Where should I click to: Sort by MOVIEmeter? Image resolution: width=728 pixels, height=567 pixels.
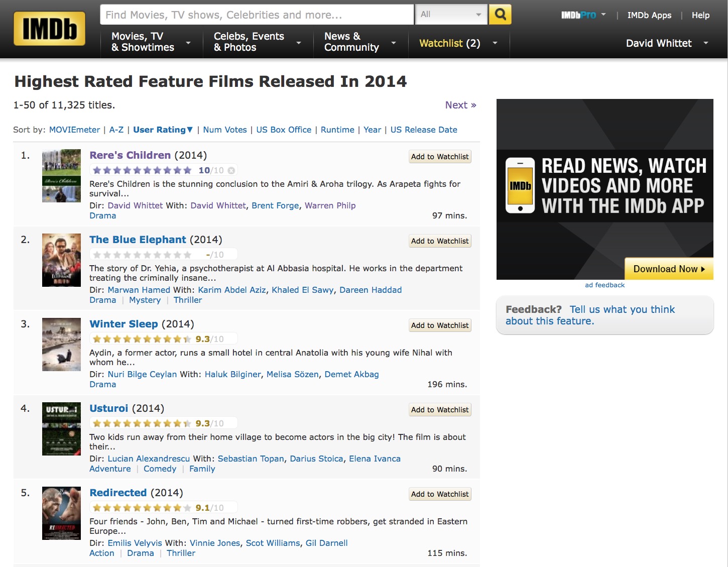coord(74,130)
